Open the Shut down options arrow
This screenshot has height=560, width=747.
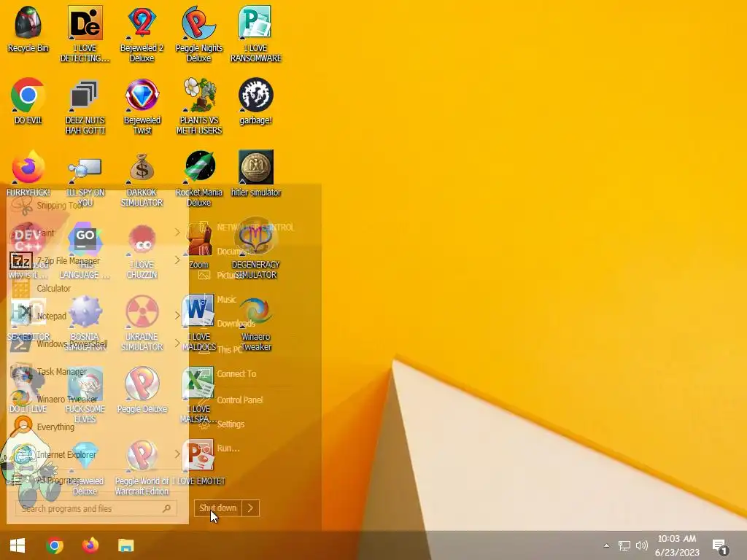(x=251, y=508)
